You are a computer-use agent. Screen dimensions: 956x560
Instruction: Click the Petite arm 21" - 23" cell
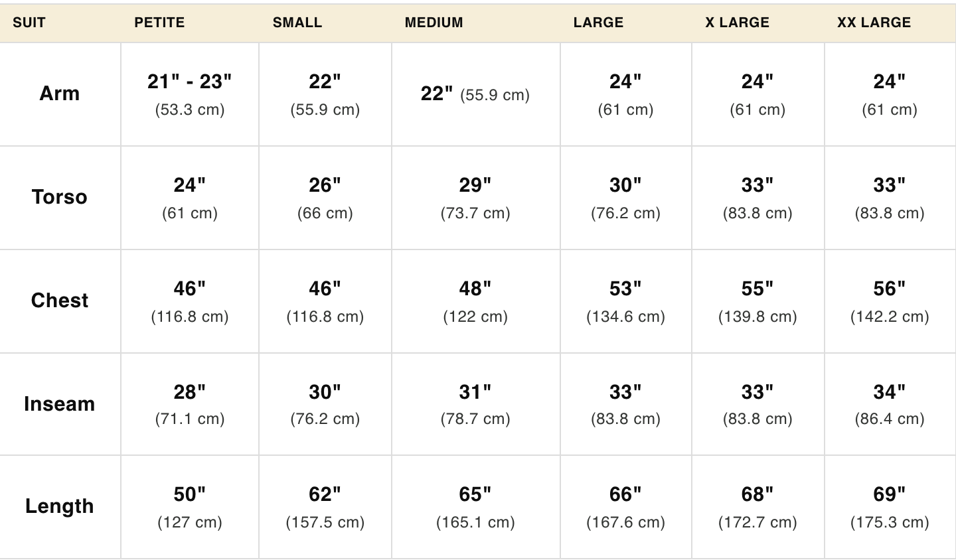(x=190, y=82)
